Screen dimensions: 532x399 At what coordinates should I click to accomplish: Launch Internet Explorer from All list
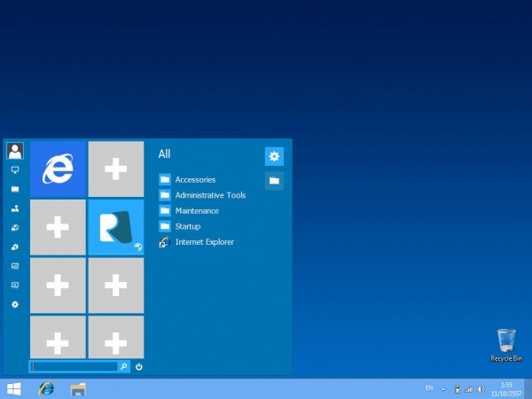pos(204,242)
